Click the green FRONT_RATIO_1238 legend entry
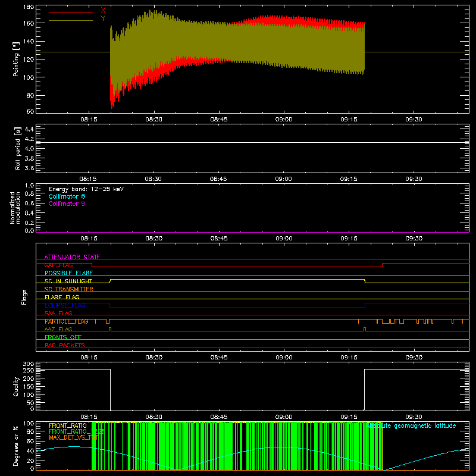 (77, 431)
